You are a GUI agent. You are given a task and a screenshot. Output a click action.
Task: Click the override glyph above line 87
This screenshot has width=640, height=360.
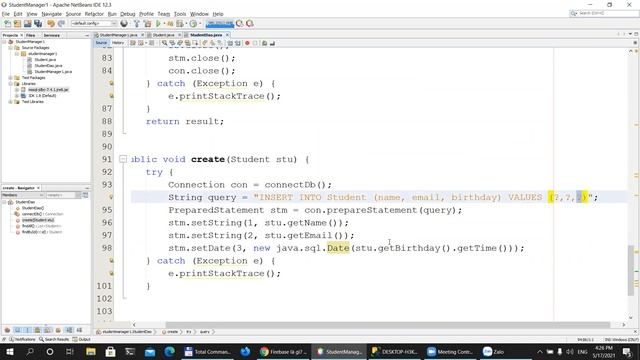pos(111,96)
